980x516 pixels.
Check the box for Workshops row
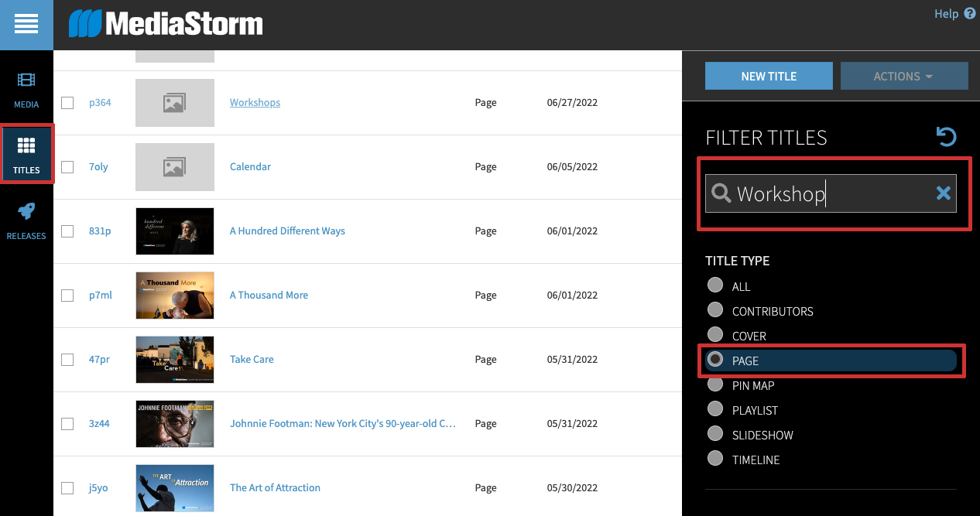(67, 103)
